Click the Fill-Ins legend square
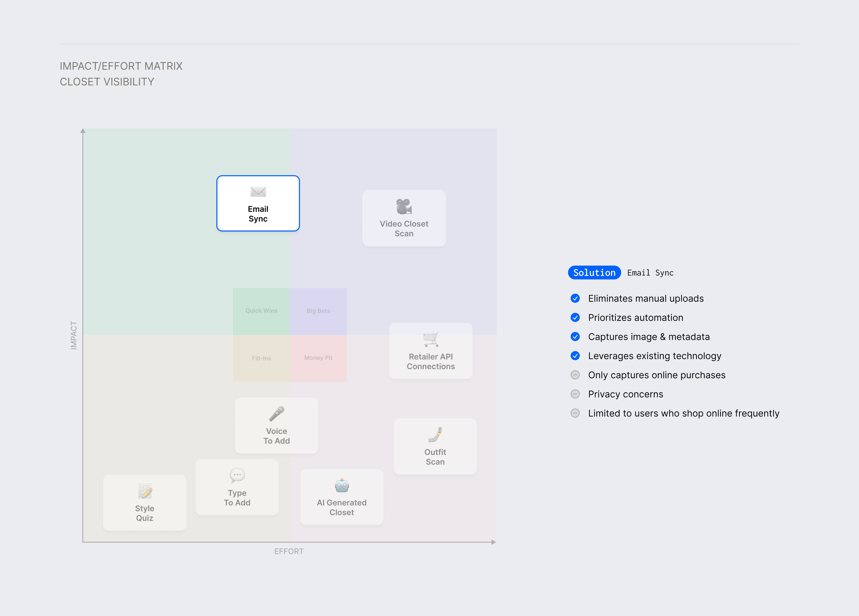The height and width of the screenshot is (616, 859). pos(261,358)
